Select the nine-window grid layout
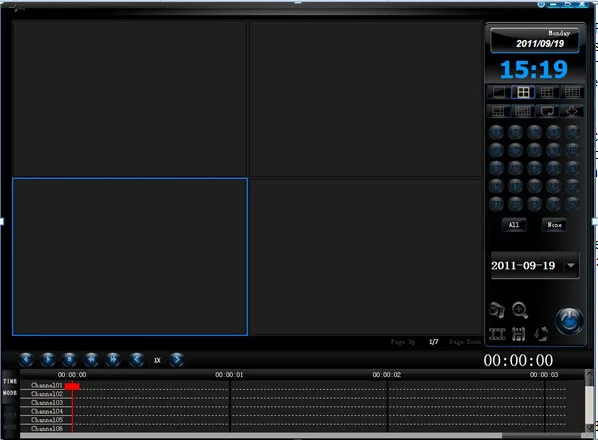Viewport: 598px width, 440px height. pos(547,92)
